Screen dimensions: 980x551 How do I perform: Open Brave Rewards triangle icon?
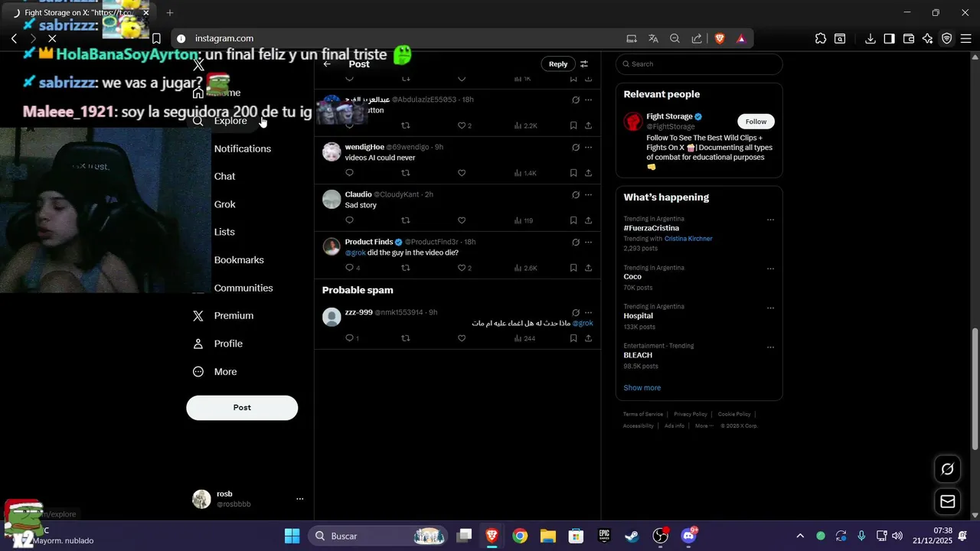pos(741,38)
